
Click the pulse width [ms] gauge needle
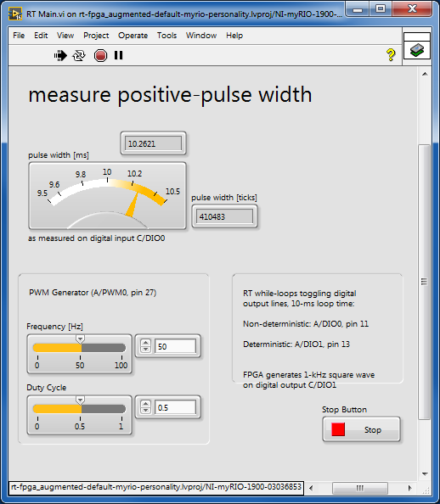pyautogui.click(x=133, y=204)
